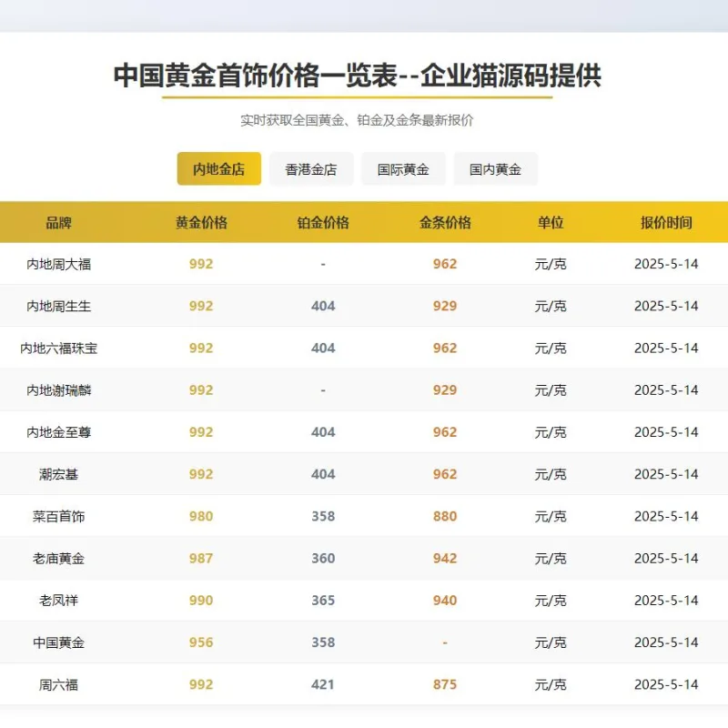Click the 单位 column header

551,222
